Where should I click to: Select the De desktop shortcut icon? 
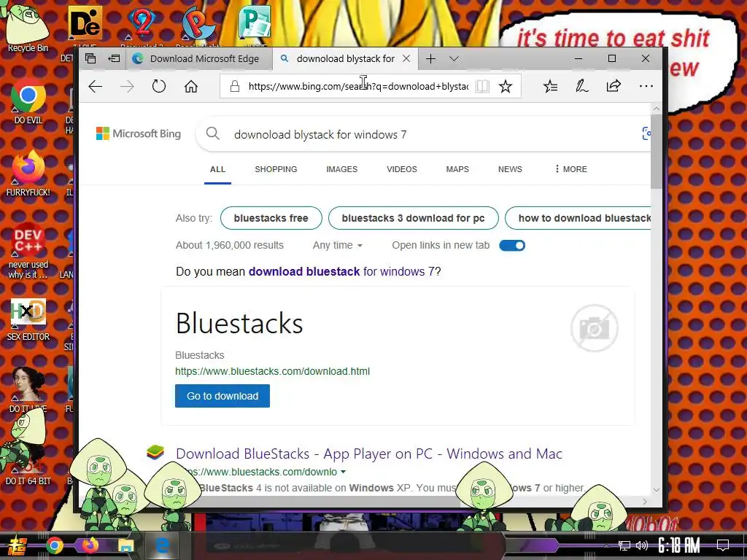(85, 24)
